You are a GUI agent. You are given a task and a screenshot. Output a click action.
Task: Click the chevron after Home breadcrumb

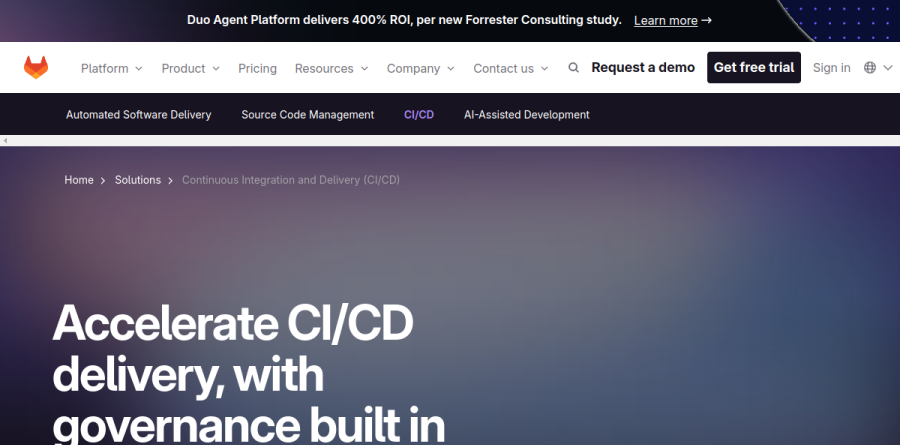click(103, 181)
